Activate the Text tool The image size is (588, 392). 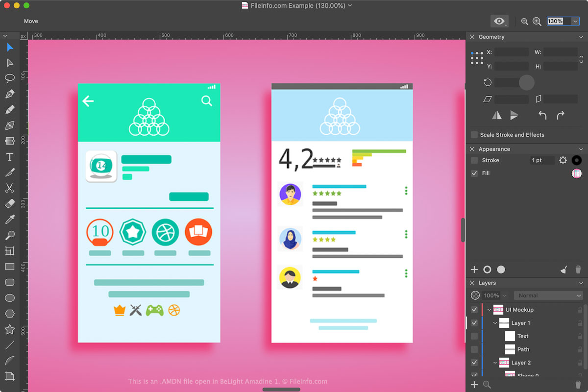(10, 157)
